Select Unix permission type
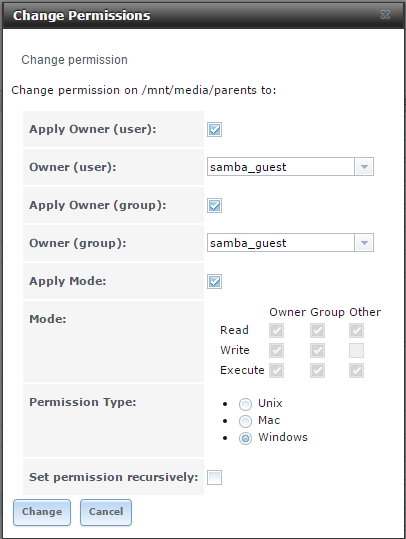406x539 pixels. (x=245, y=404)
